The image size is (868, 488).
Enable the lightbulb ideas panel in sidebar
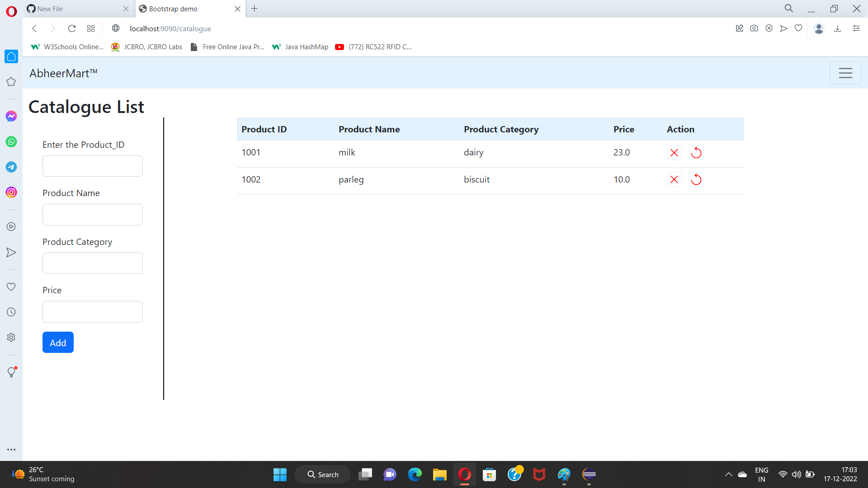tap(11, 372)
